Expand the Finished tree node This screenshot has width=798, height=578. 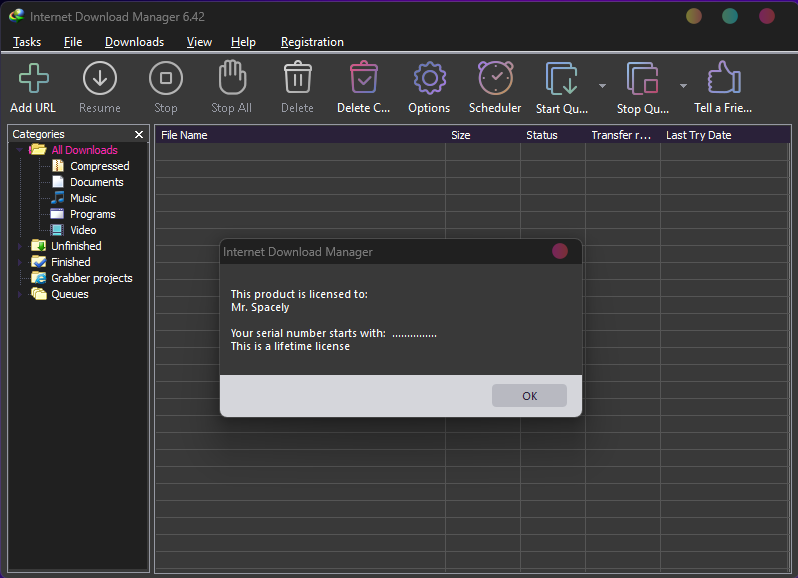19,262
